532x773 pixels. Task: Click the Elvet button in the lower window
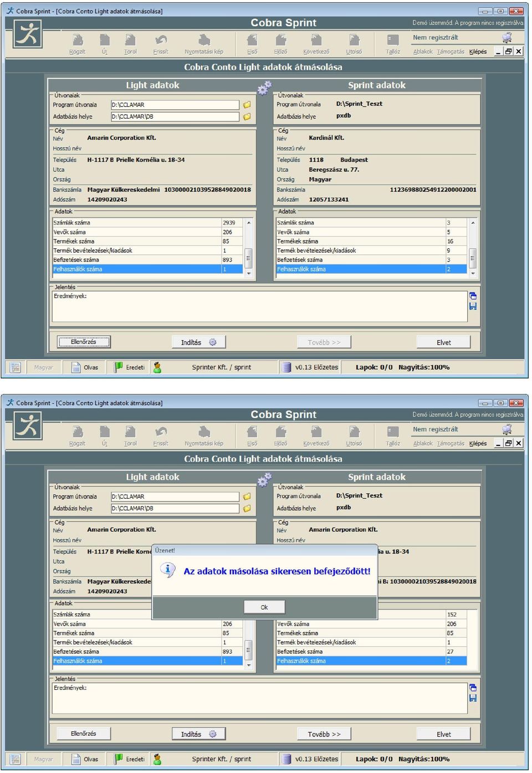(x=443, y=734)
